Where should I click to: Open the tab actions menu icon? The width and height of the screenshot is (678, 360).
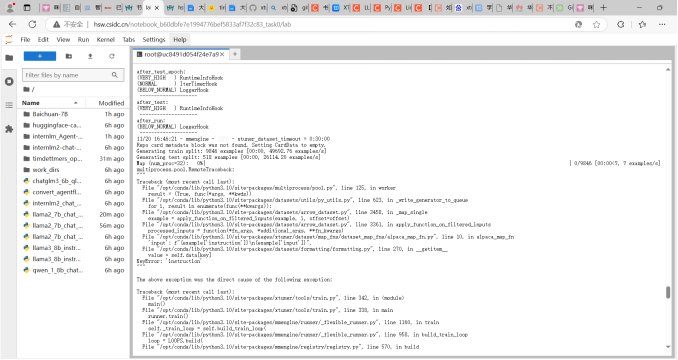[27, 7]
